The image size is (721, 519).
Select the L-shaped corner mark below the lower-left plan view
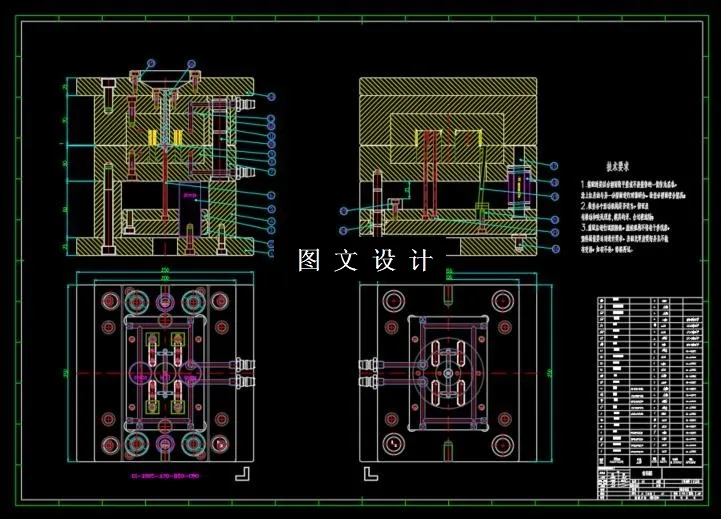(242, 473)
